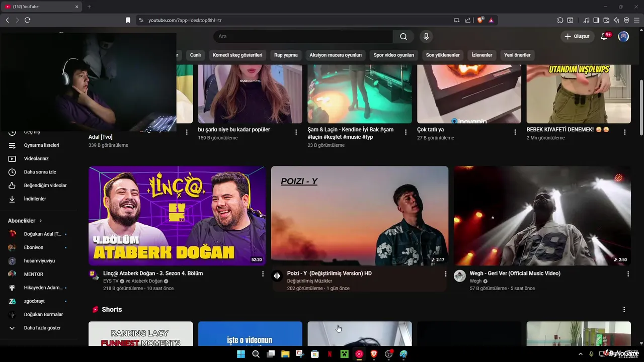Open Shorts section options menu
Image resolution: width=644 pixels, height=362 pixels.
[624, 310]
